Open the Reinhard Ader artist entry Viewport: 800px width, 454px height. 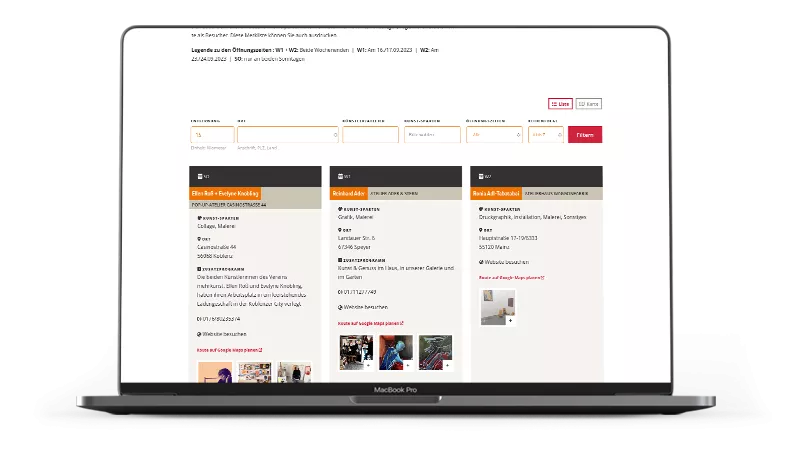(349, 193)
